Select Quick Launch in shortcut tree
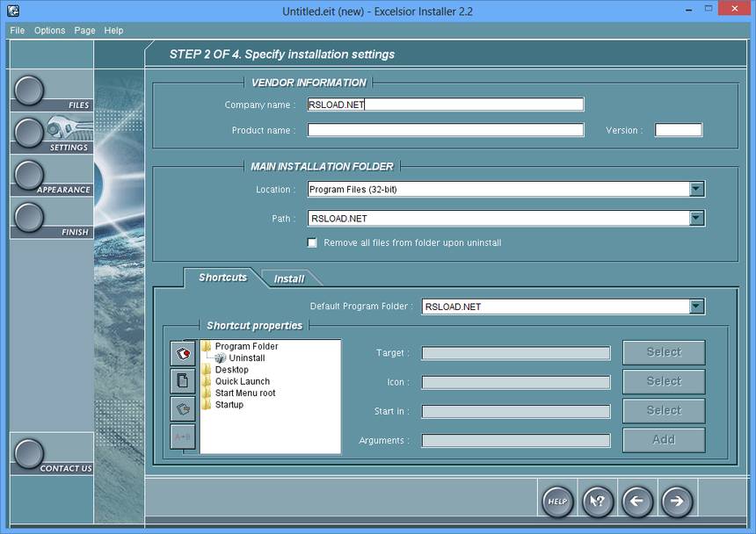 point(243,381)
